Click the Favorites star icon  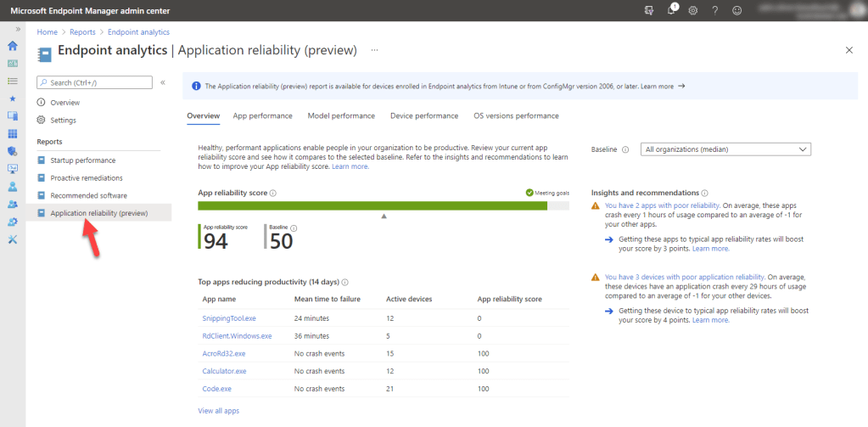click(x=12, y=98)
